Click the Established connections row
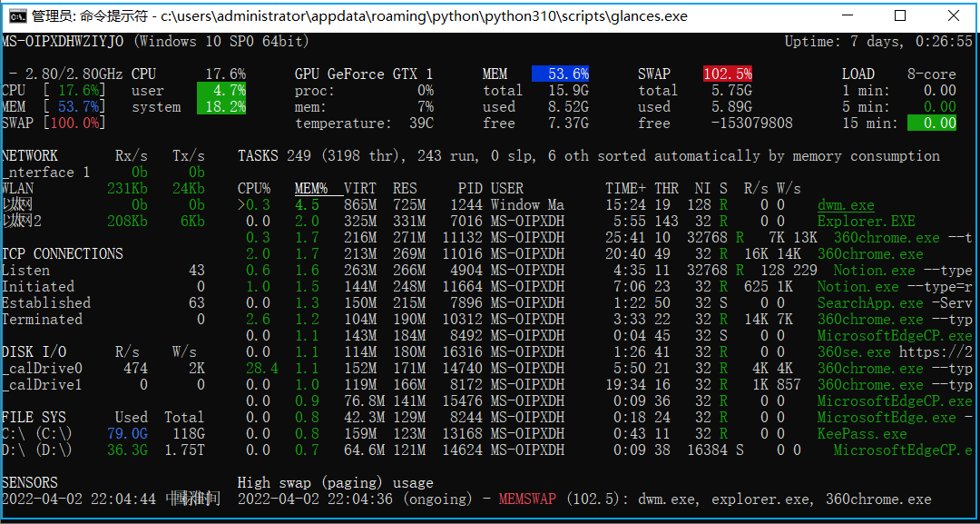Screen dimensions: 980x524 pyautogui.click(x=103, y=302)
